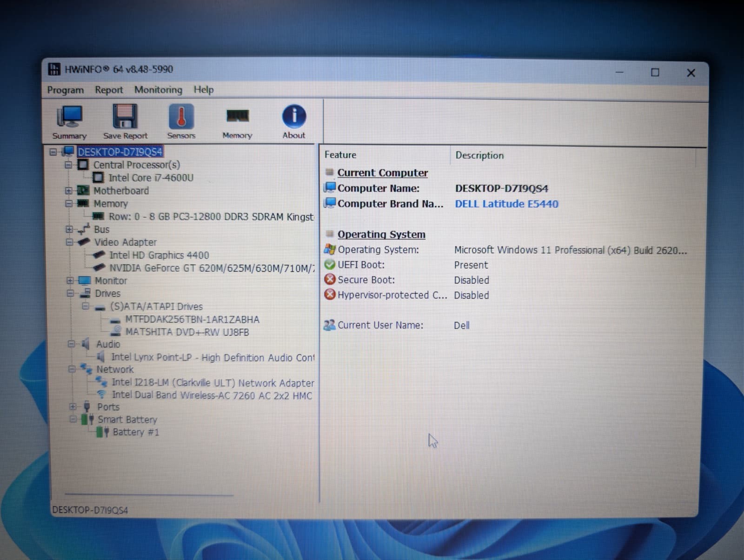Click the HWiNFO title bar app icon
744x560 pixels.
(x=54, y=69)
